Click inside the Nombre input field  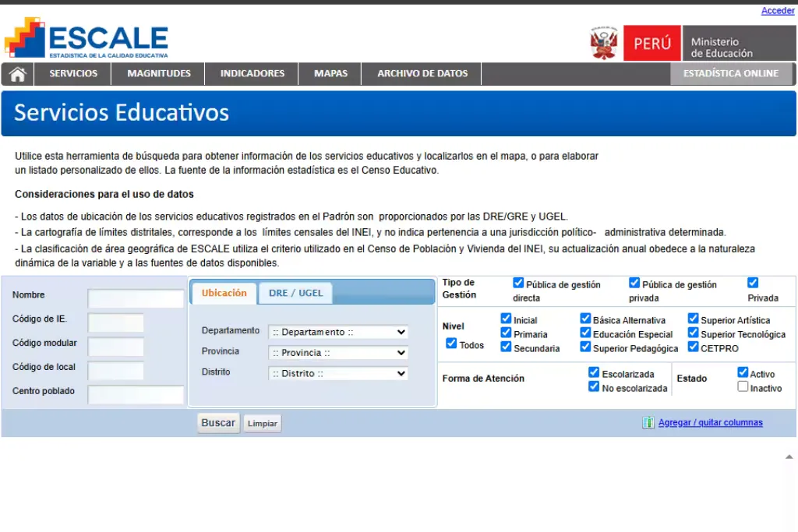click(136, 298)
